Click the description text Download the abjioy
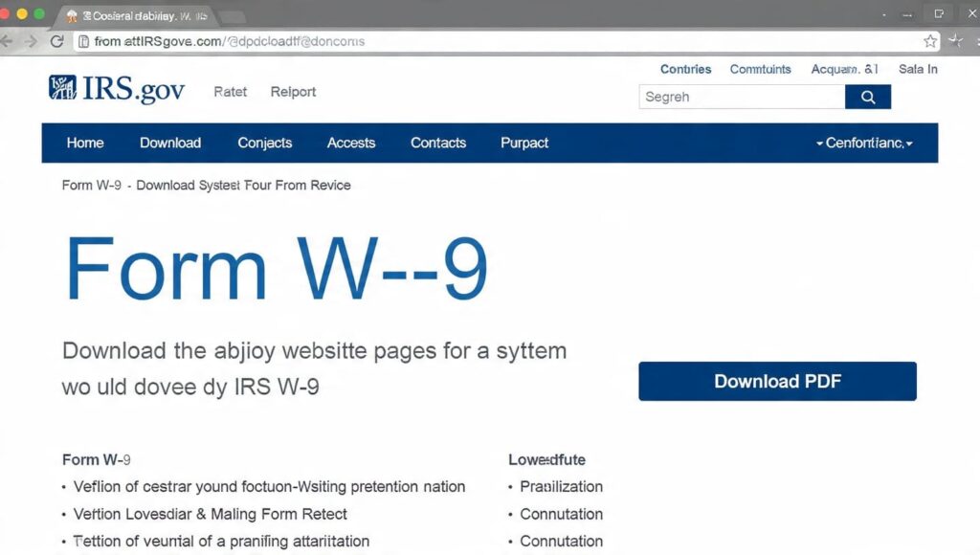 pos(314,368)
